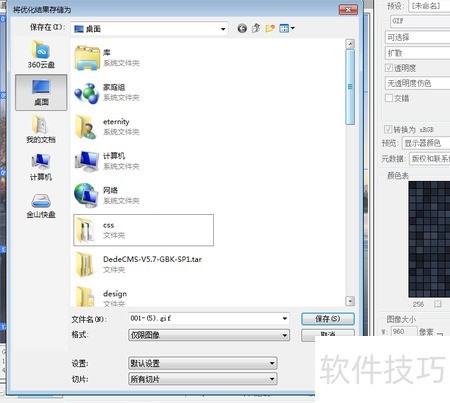Open the 切片 dropdown showing 所有切片

[x=203, y=379]
